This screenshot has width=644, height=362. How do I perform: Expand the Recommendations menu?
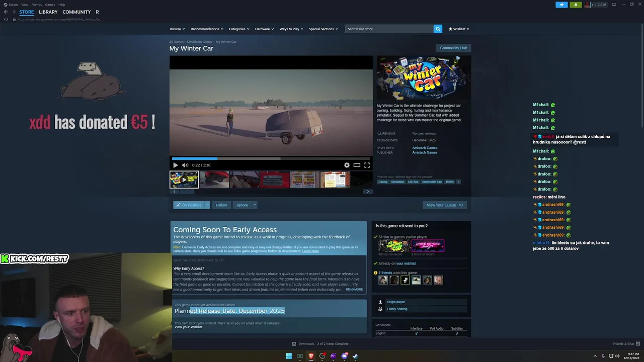207,29
